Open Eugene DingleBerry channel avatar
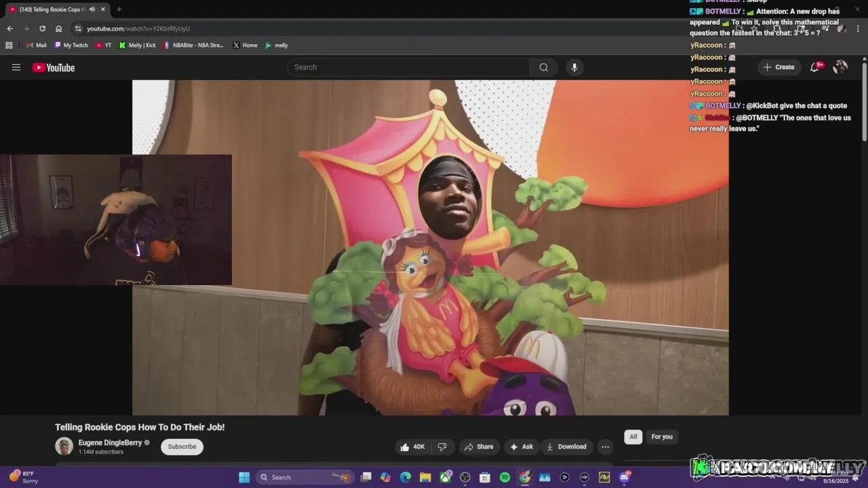The image size is (868, 488). (x=64, y=446)
